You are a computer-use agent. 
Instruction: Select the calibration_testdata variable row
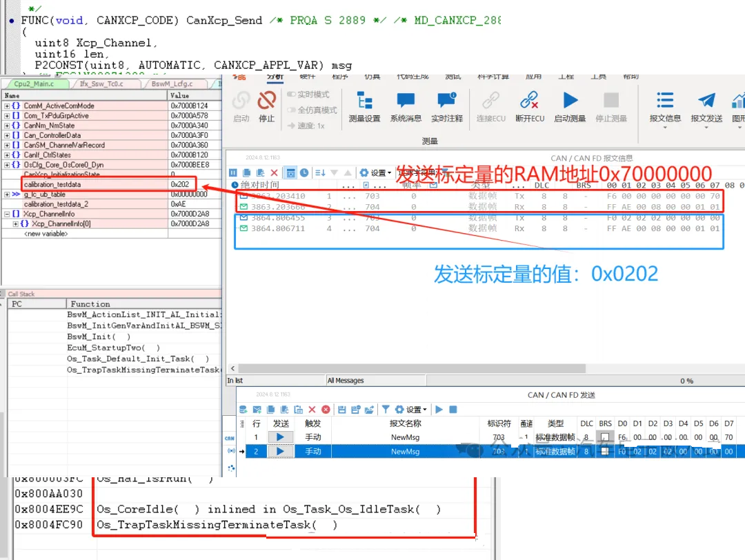112,184
